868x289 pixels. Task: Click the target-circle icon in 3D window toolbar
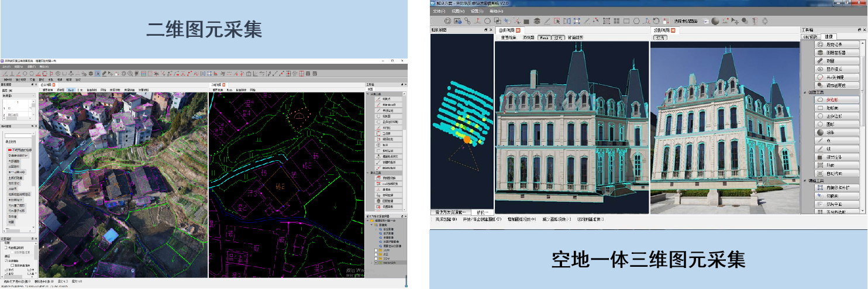(447, 21)
